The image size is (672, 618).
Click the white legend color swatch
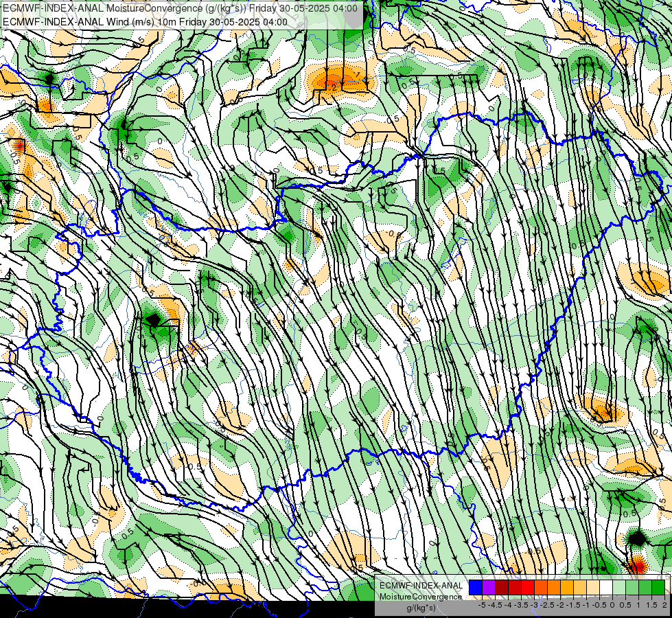606,588
